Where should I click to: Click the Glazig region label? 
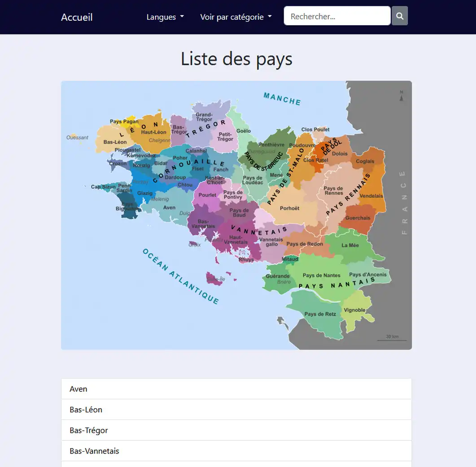[145, 193]
